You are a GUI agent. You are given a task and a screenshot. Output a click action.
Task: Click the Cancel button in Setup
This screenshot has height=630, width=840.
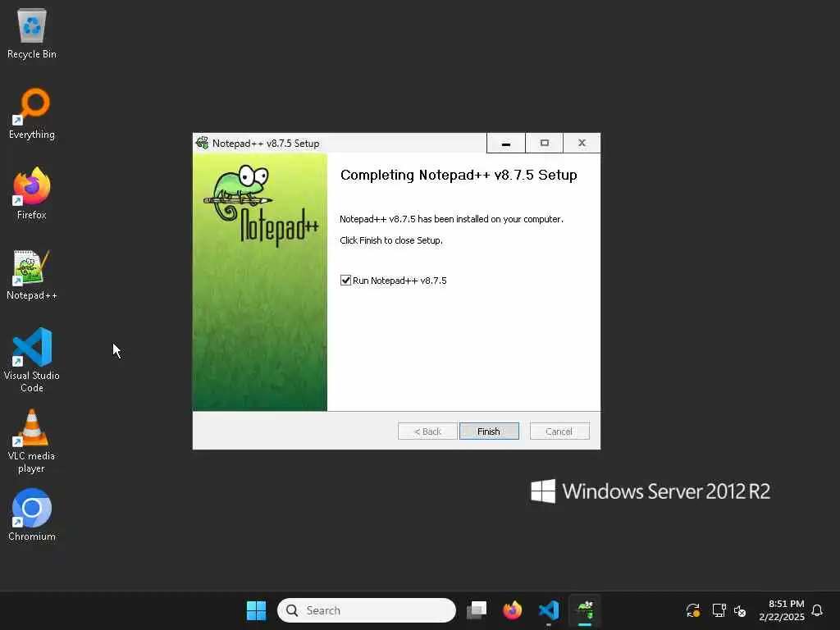(x=559, y=431)
